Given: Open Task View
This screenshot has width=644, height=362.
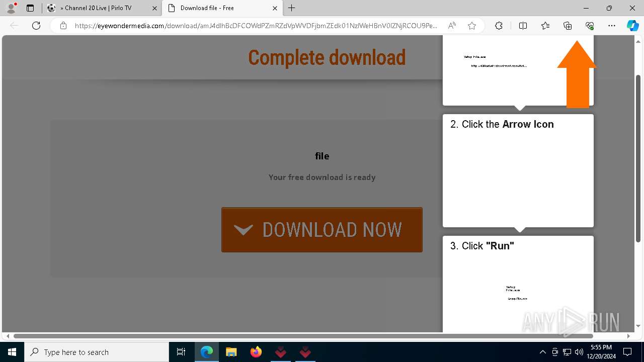Looking at the screenshot, I should point(181,352).
